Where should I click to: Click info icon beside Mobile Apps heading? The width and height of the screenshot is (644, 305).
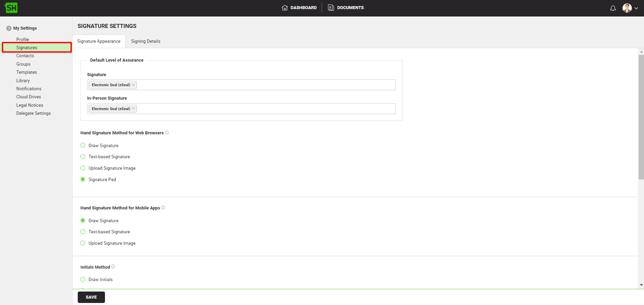pyautogui.click(x=163, y=208)
